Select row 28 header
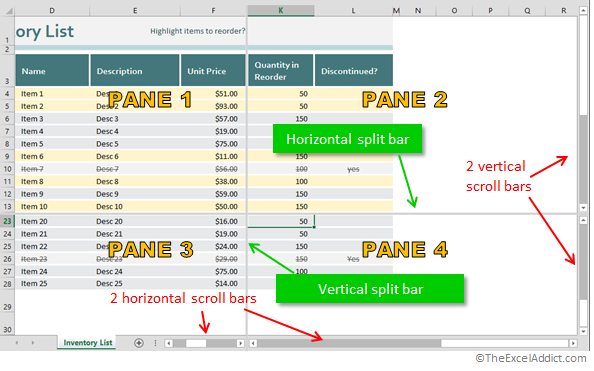The height and width of the screenshot is (371, 594). (x=7, y=284)
